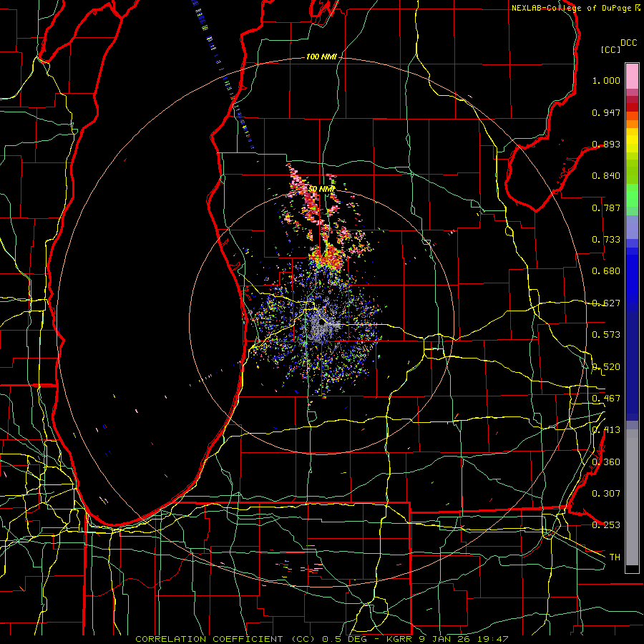
Task: Pick the lavender color bar segment near 0.733
Action: 632,227
